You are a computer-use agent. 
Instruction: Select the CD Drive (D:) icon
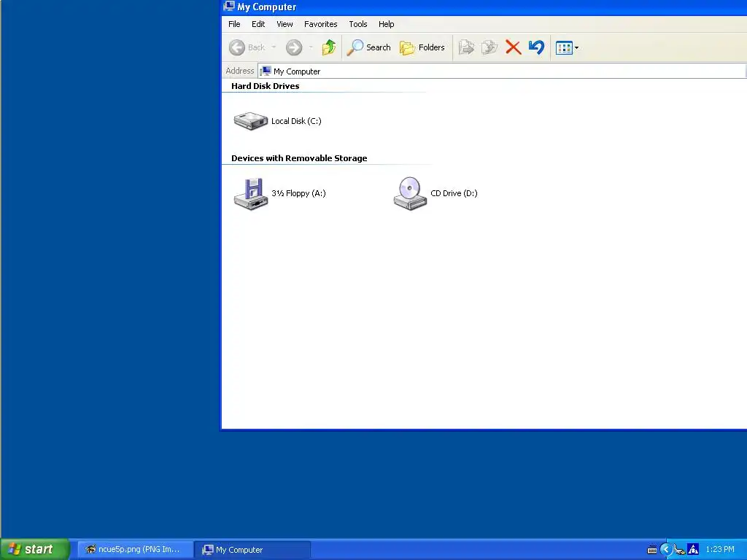[410, 193]
